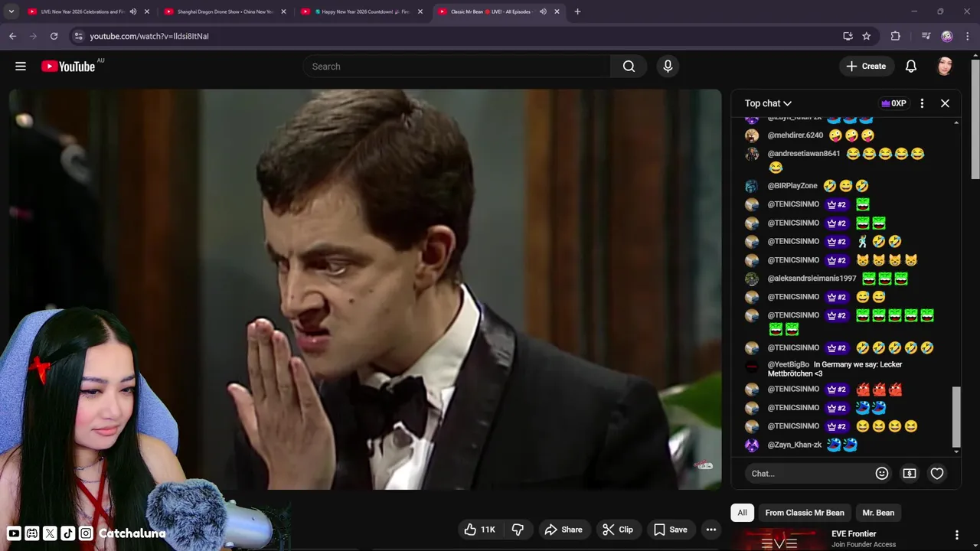
Task: Select the All filter chip
Action: coord(742,513)
